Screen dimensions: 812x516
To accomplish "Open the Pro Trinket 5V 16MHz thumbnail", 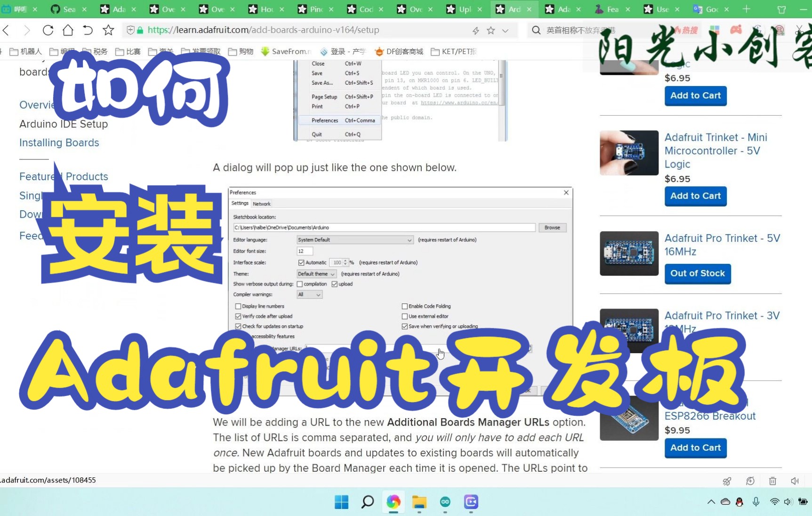I will pos(629,254).
